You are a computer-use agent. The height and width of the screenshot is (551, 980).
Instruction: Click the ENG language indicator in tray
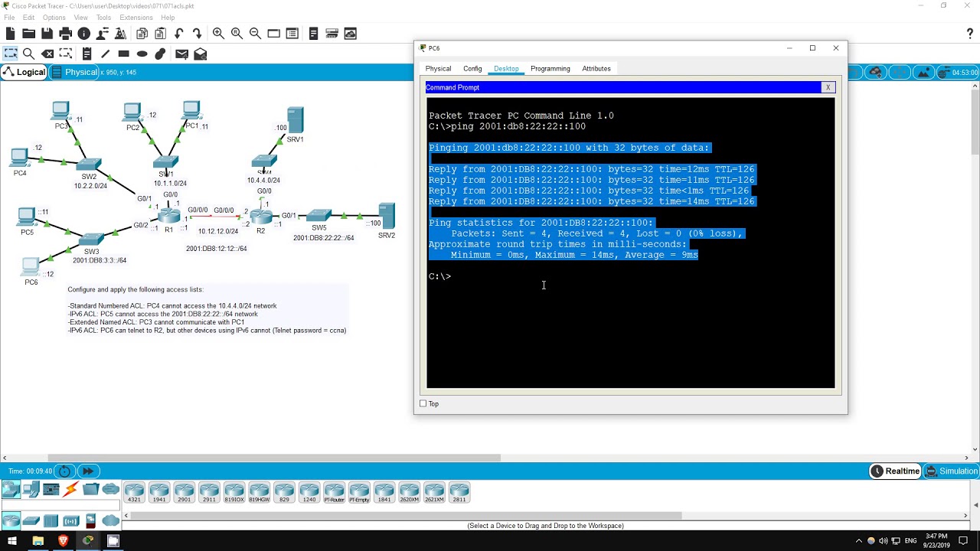[909, 541]
